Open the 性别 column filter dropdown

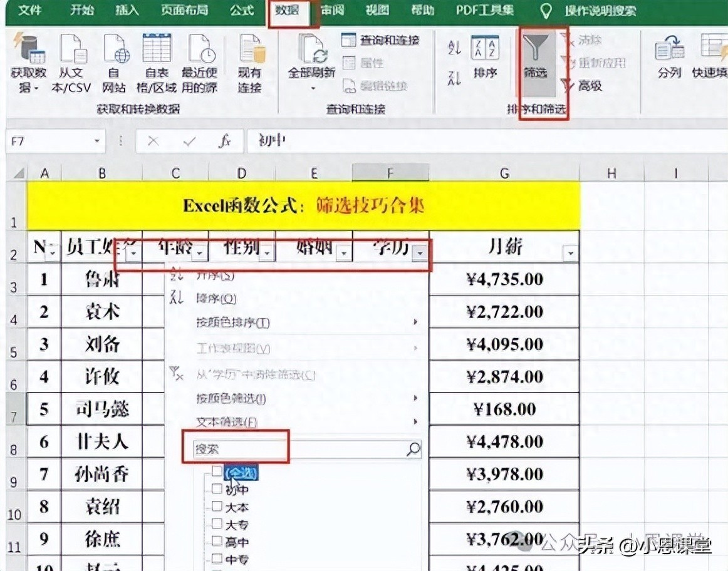tap(268, 252)
